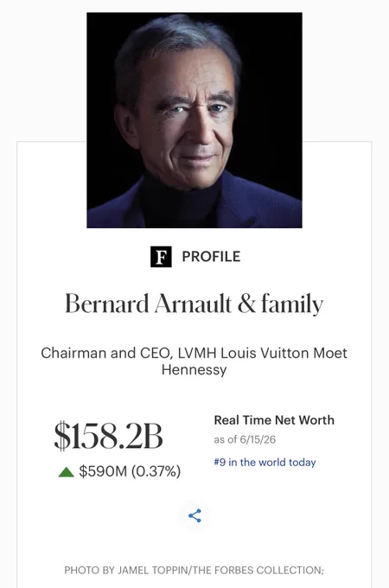Click the Bernard Arnault & family heading

(x=194, y=304)
